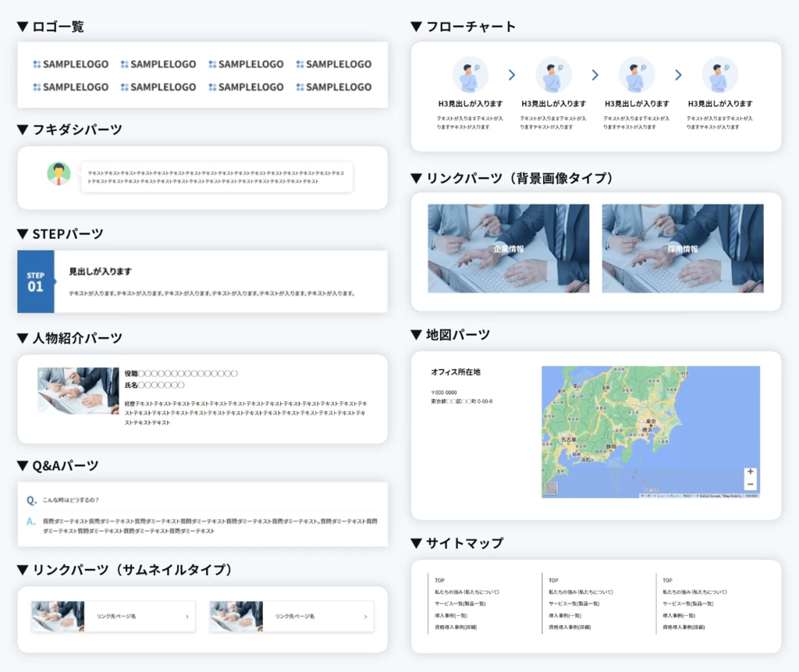
Task: Toggle the map layer thumbnail in the map corner
Action: pos(551,489)
